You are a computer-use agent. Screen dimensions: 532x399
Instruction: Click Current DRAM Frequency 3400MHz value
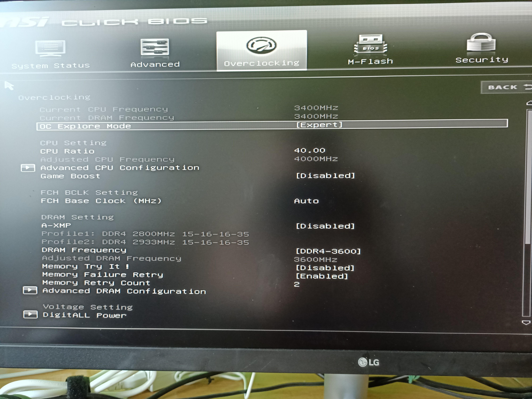316,116
